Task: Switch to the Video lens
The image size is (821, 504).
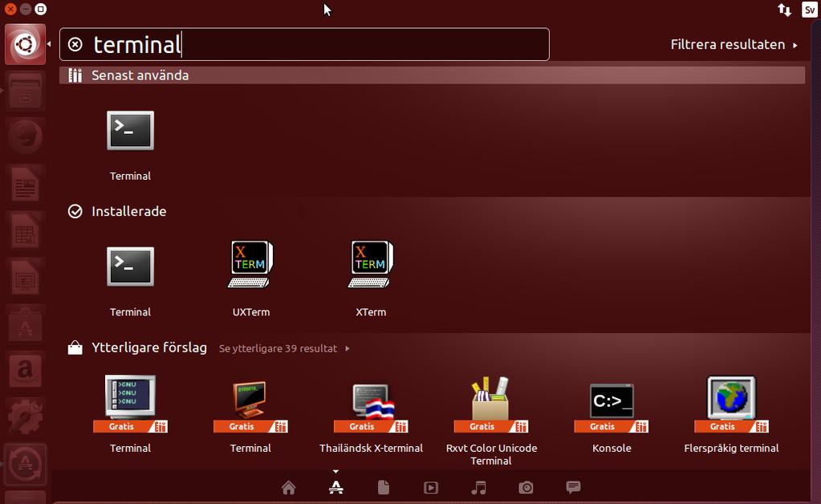Action: [x=431, y=488]
